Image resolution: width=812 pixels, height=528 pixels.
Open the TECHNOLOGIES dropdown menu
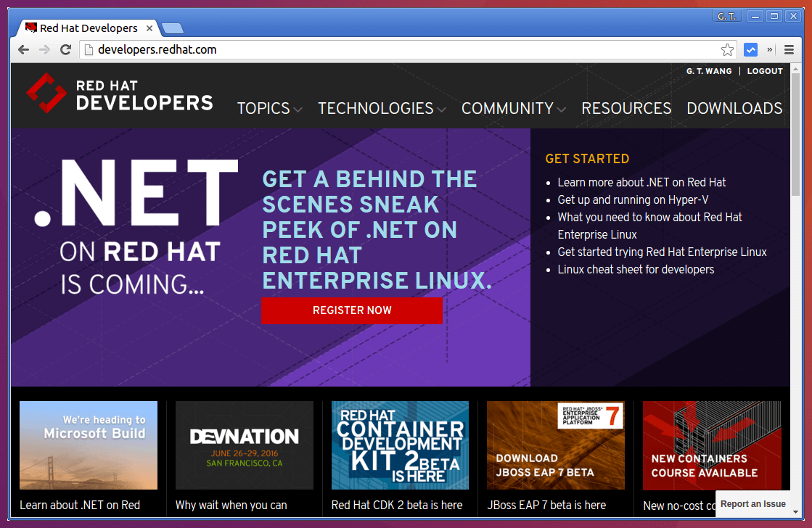(376, 108)
